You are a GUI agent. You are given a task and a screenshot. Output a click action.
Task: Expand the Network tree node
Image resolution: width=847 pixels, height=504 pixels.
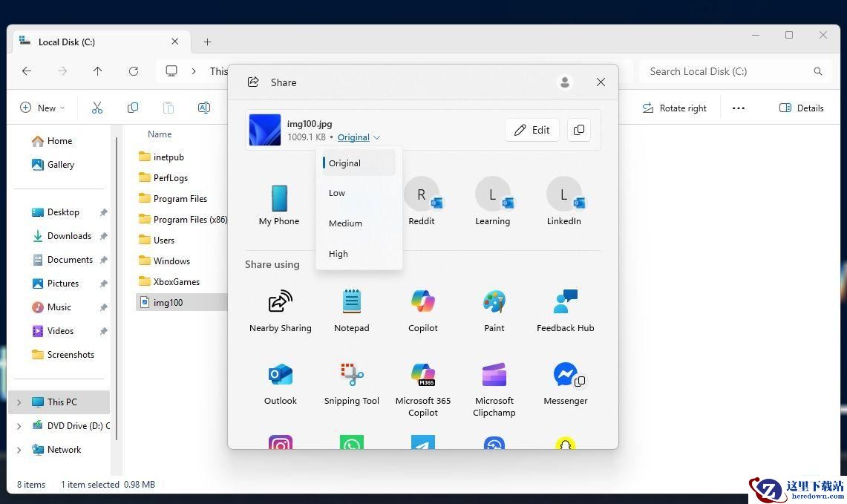(19, 449)
